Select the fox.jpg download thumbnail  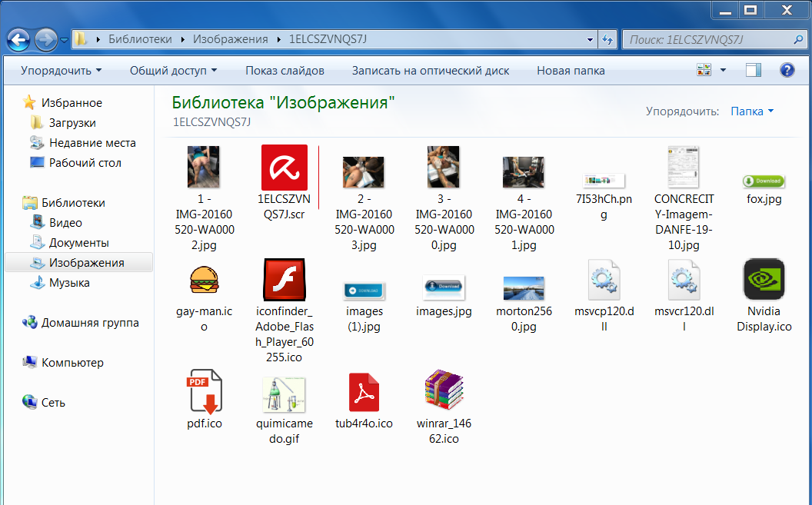coord(764,181)
